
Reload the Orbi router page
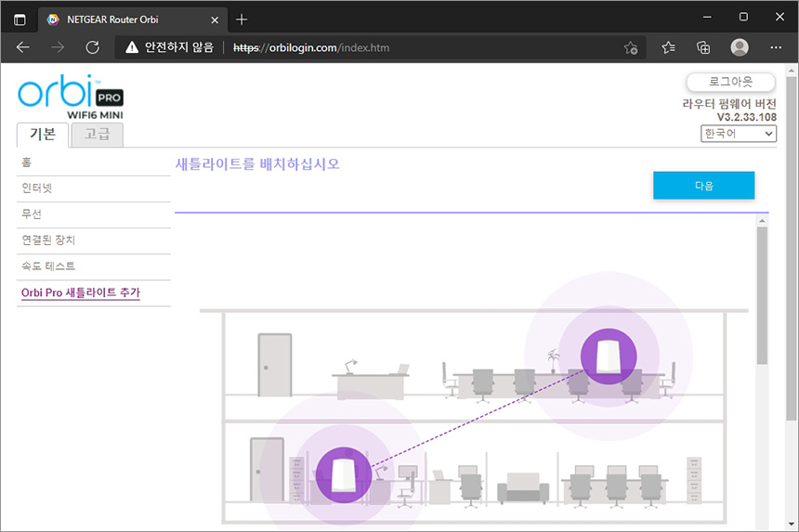(92, 47)
